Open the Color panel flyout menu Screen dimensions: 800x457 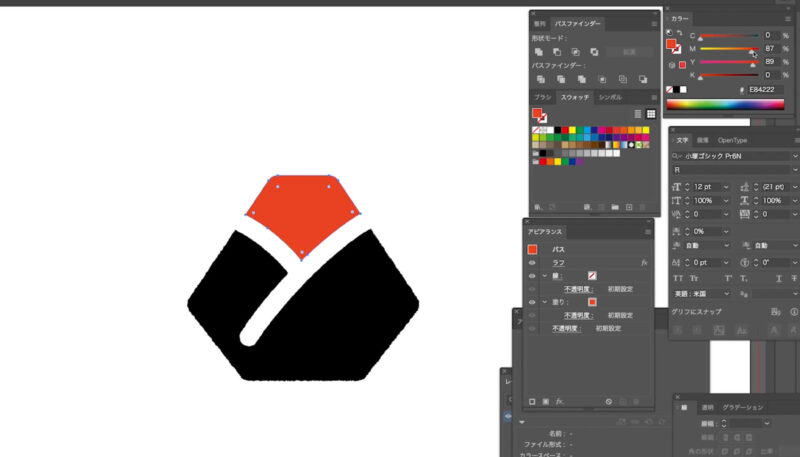pyautogui.click(x=788, y=18)
